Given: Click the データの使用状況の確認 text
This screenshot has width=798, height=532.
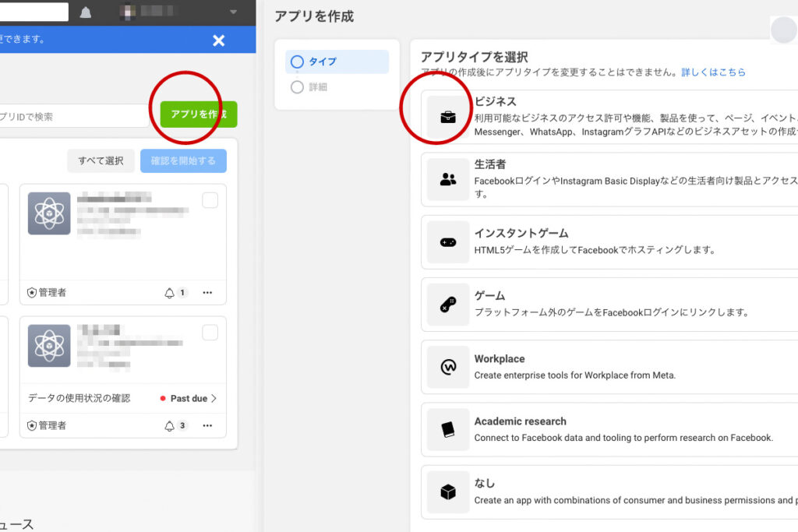Looking at the screenshot, I should 79,398.
